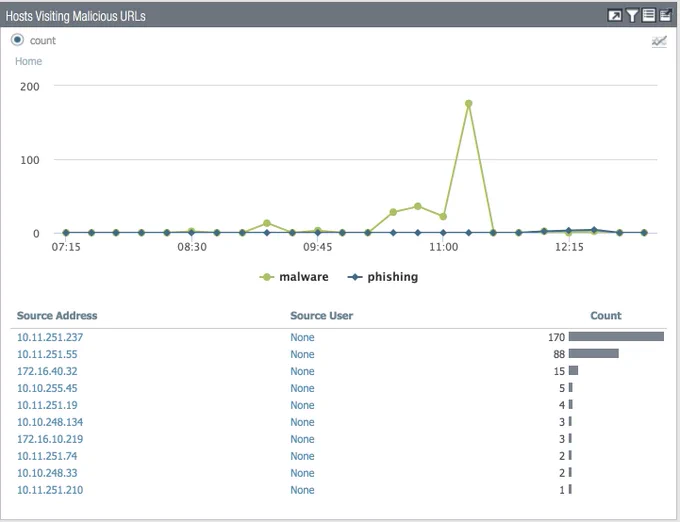Click the count value 170
This screenshot has width=680, height=522.
point(556,337)
